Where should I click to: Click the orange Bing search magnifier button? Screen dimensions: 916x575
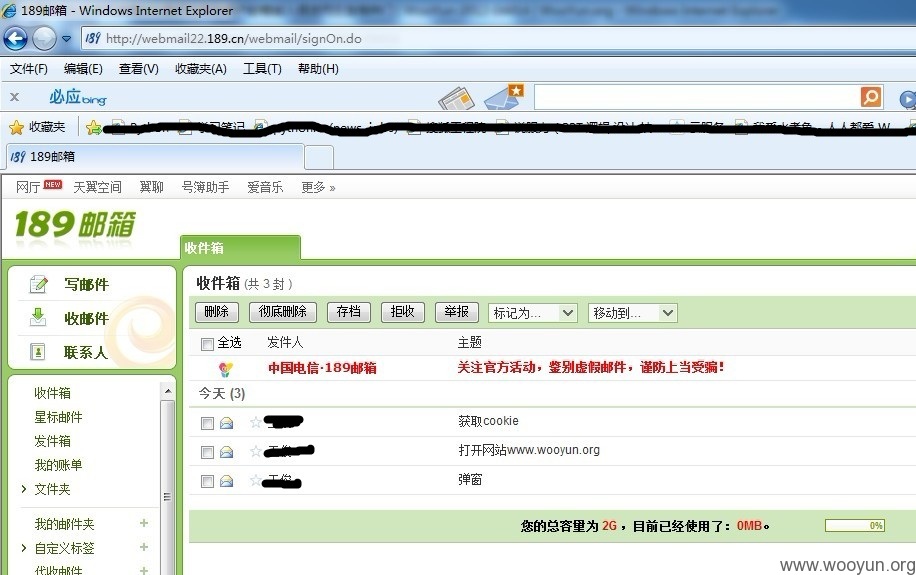coord(870,97)
